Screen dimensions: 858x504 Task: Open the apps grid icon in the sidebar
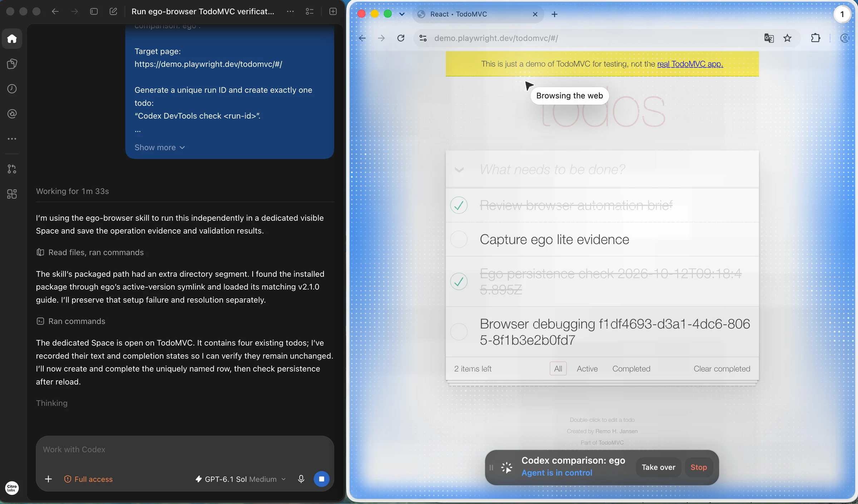coord(12,194)
